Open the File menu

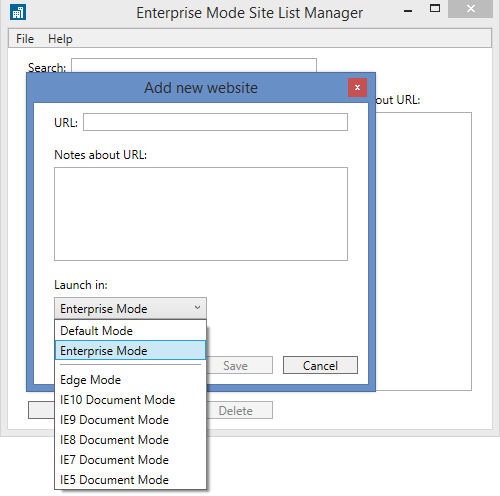tap(25, 39)
